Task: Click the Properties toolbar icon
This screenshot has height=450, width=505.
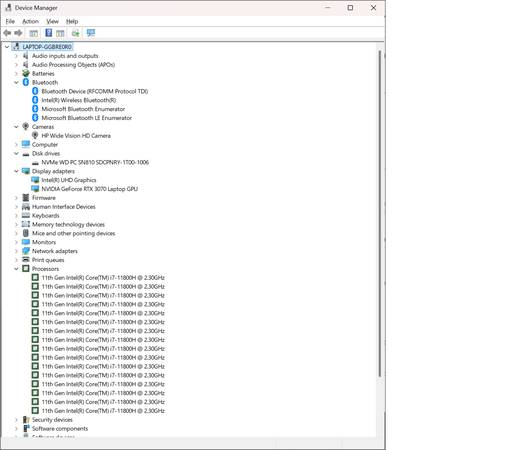Action: 60,33
